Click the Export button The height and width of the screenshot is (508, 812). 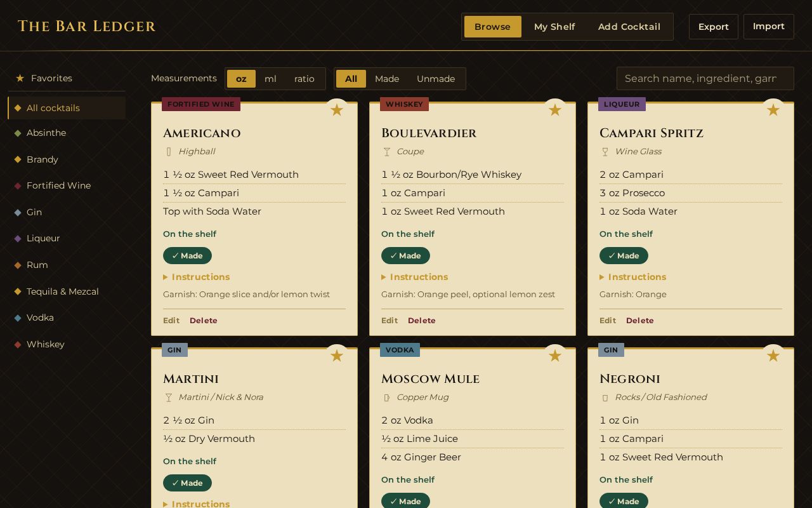(x=714, y=27)
